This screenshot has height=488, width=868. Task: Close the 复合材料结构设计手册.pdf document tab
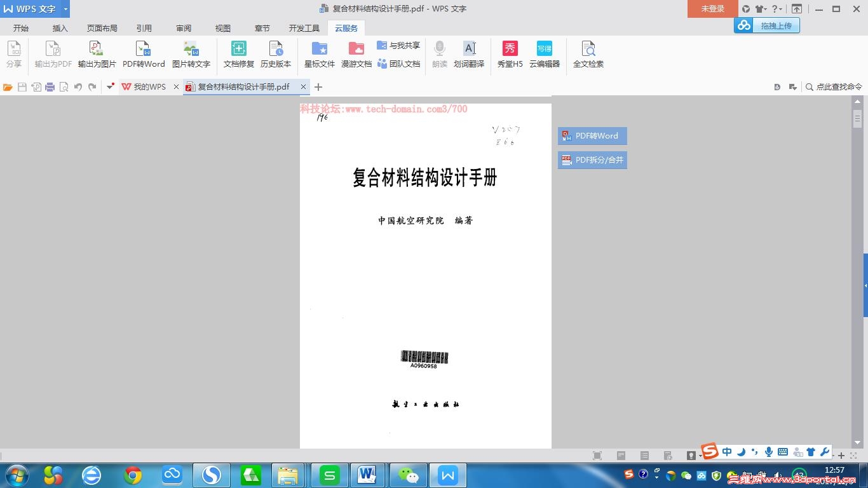coord(304,87)
